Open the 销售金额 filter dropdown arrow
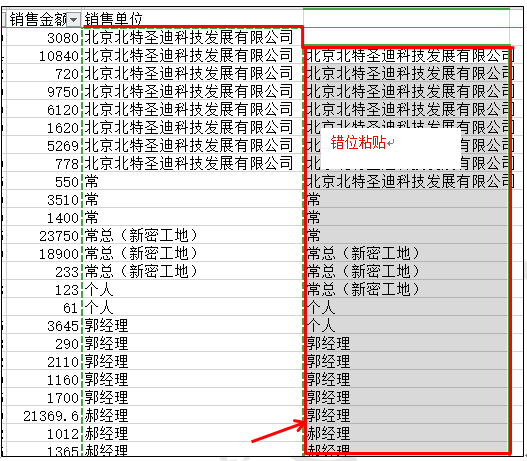This screenshot has height=461, width=527. 74,20
